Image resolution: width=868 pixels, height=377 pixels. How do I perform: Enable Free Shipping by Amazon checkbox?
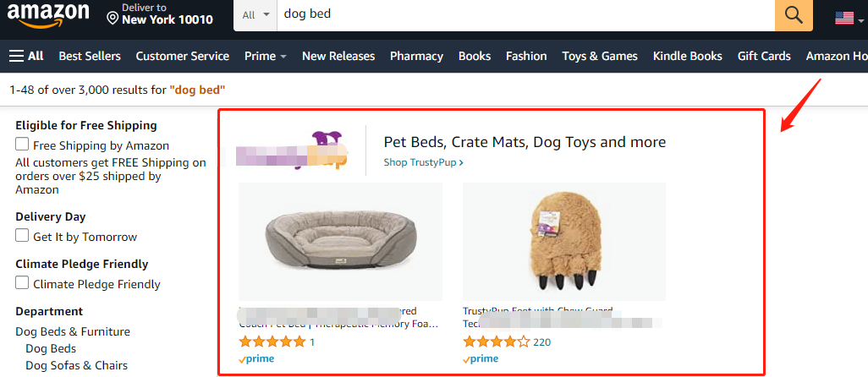pos(22,145)
